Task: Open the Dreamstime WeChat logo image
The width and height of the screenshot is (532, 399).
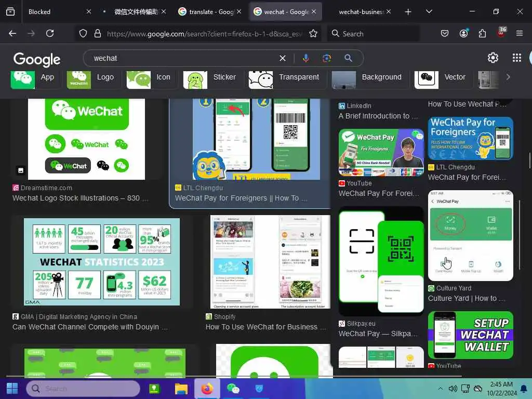Action: tap(87, 139)
